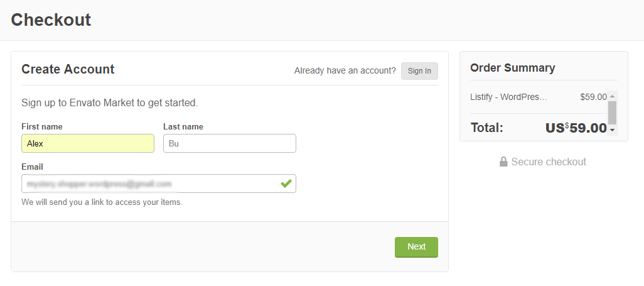Click the Secure checkout padlock icon
The width and height of the screenshot is (644, 286).
(503, 162)
